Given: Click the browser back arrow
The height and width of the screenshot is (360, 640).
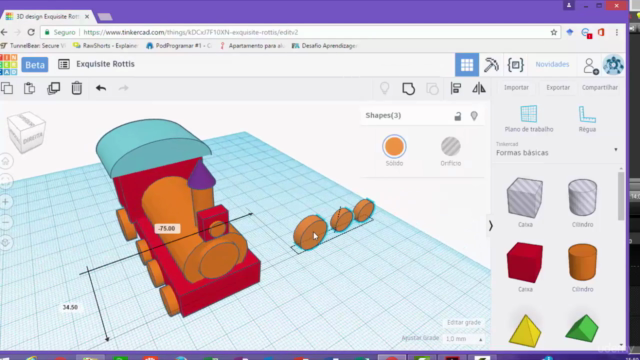Looking at the screenshot, I should 4,32.
